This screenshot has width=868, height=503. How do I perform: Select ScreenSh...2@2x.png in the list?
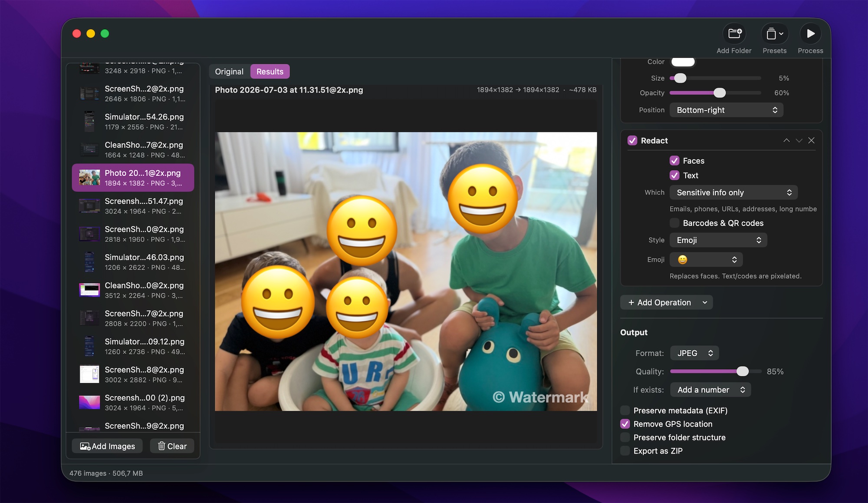(133, 93)
